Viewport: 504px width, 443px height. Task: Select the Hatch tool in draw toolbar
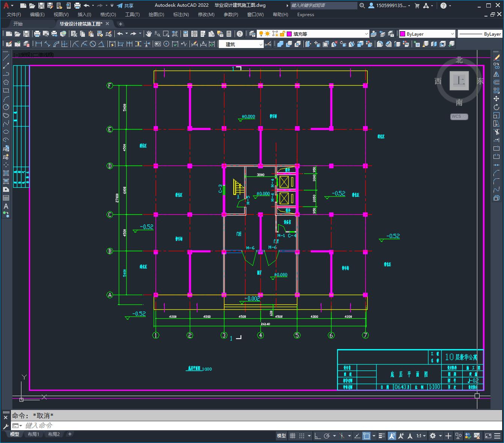(6, 173)
